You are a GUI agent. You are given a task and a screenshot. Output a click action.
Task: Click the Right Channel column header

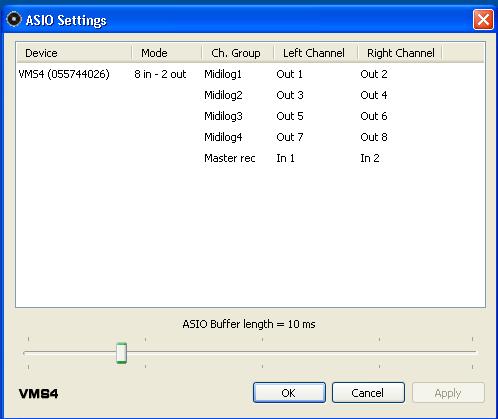(x=400, y=53)
